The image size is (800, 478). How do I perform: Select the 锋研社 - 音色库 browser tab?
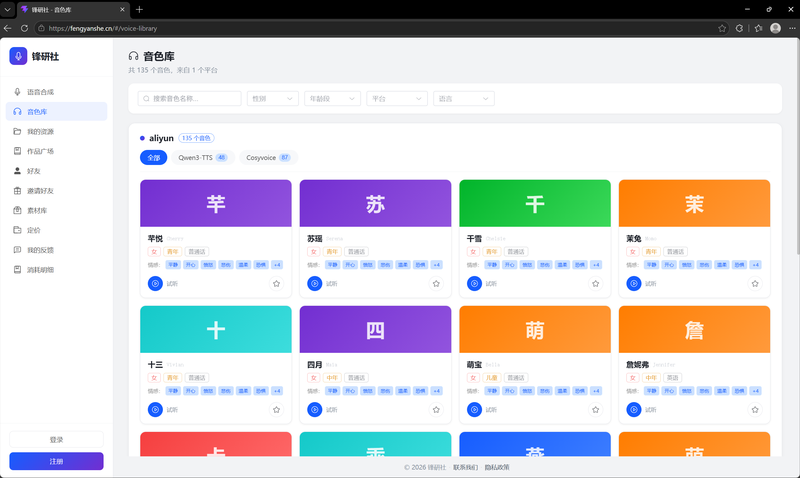(71, 10)
